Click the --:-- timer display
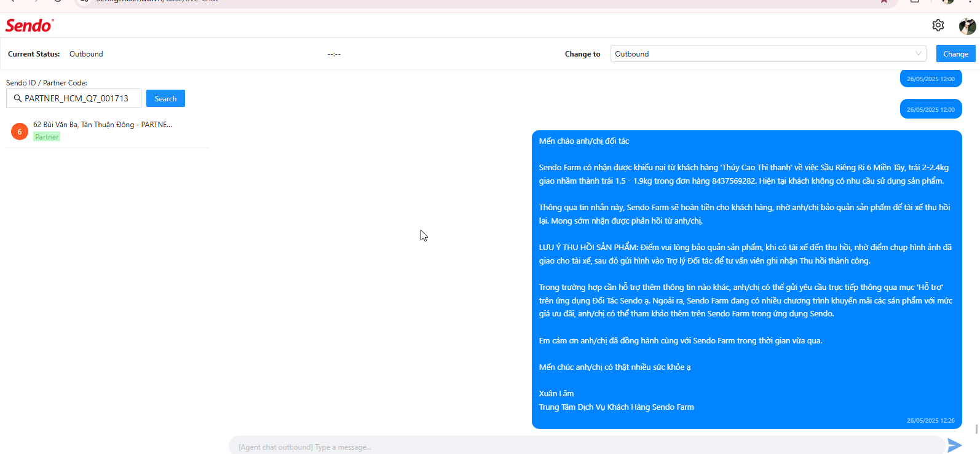 point(334,54)
